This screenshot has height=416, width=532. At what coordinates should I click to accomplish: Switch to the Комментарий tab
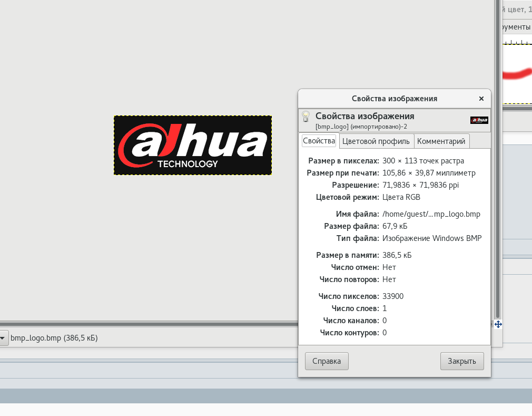(441, 141)
